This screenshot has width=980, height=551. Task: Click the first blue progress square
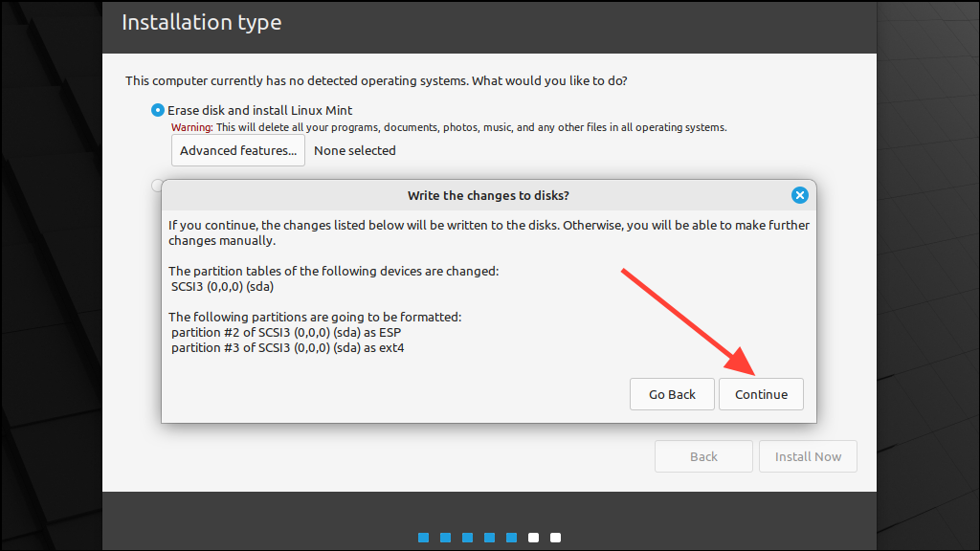423,538
